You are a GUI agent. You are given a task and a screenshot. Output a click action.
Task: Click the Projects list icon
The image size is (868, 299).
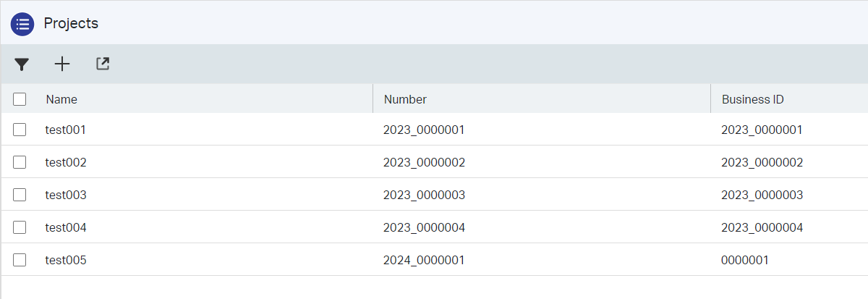[22, 23]
